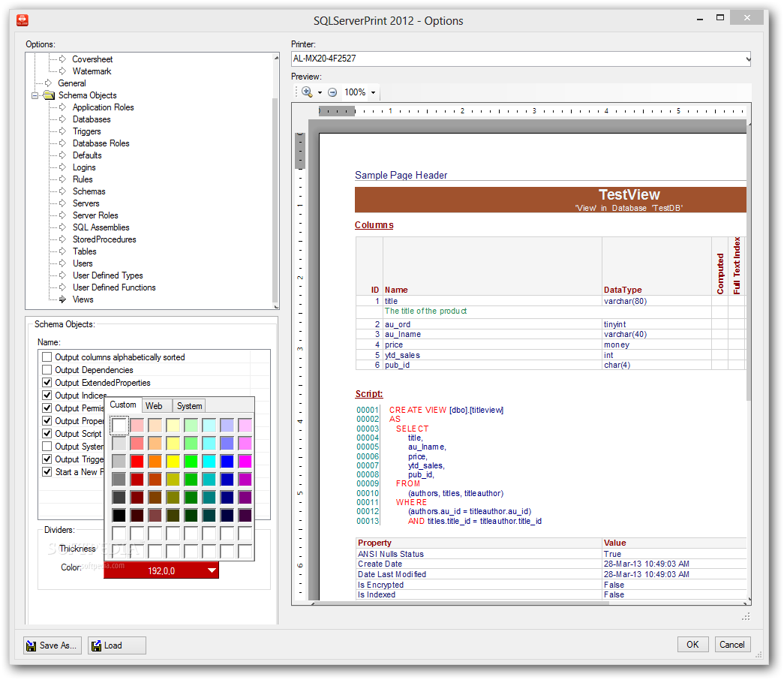This screenshot has width=784, height=680.
Task: Click the diamond icon beside General
Action: (49, 83)
